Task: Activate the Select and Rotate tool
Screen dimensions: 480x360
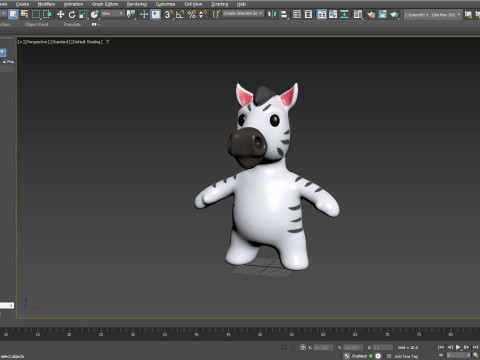Action: tap(72, 14)
